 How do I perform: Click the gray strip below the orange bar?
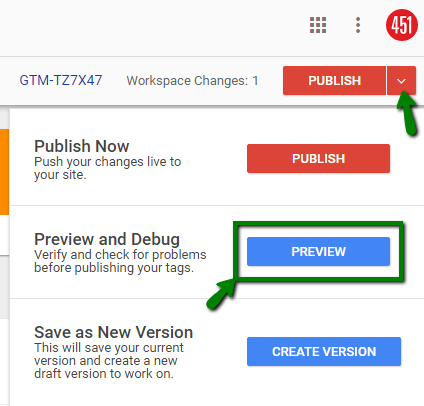point(4,287)
